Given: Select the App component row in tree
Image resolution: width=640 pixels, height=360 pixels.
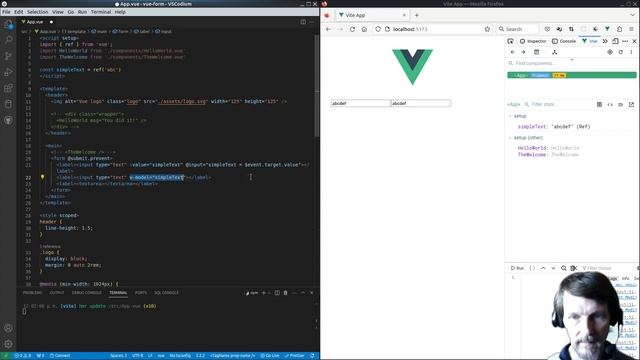Looking at the screenshot, I should pos(571,75).
